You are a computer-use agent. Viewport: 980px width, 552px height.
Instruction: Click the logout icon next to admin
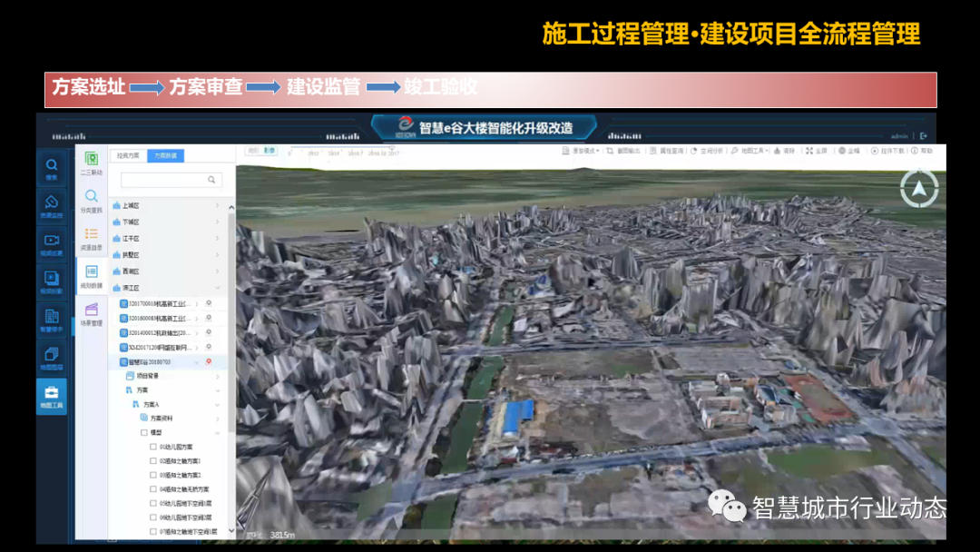[924, 135]
